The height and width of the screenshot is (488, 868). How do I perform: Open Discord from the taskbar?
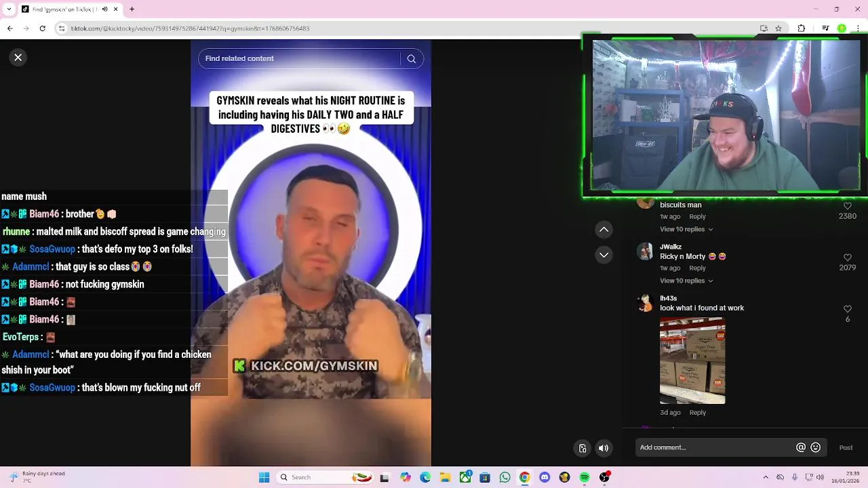(x=545, y=478)
